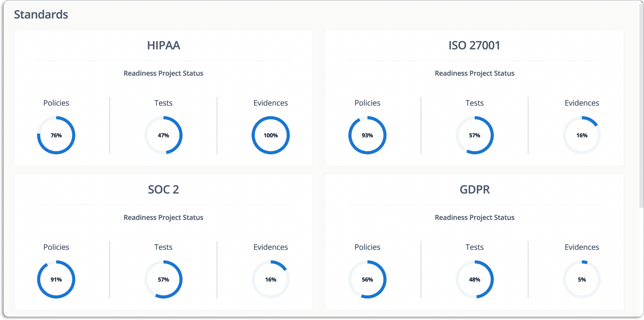The image size is (644, 320).
Task: Click the GDPR card title
Action: click(475, 190)
